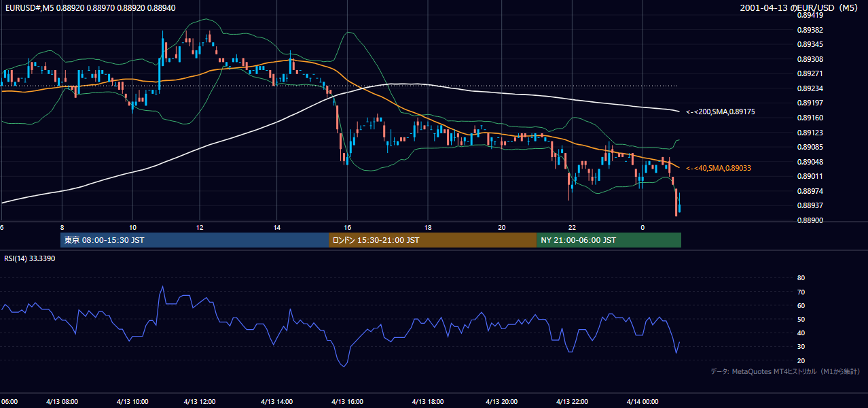Click the 4/13 16:00 bottom date label
The height and width of the screenshot is (408, 868).
348,402
